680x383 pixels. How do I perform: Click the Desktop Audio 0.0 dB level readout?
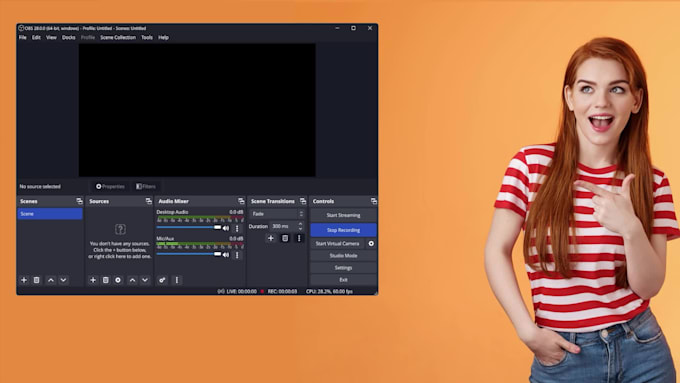[x=236, y=212]
